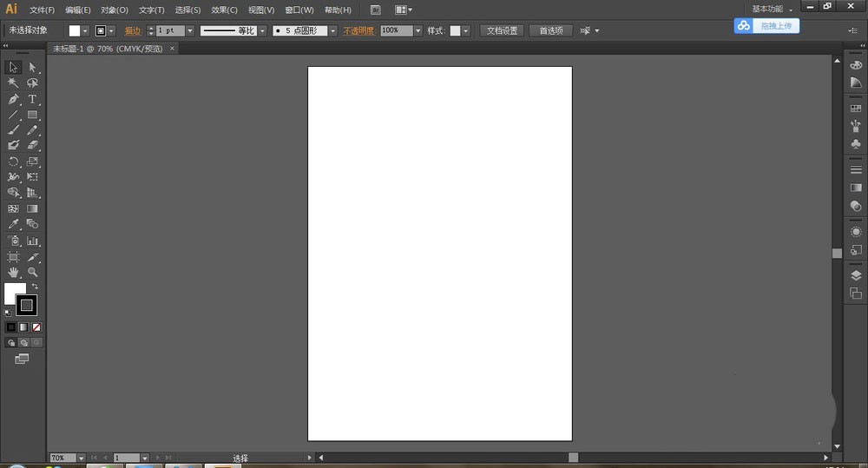Open the opacity percentage dropdown
868x468 pixels.
418,30
